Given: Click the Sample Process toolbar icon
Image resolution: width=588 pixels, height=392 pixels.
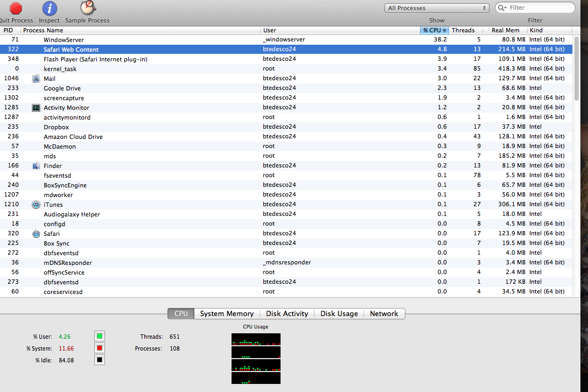Looking at the screenshot, I should pos(88,8).
